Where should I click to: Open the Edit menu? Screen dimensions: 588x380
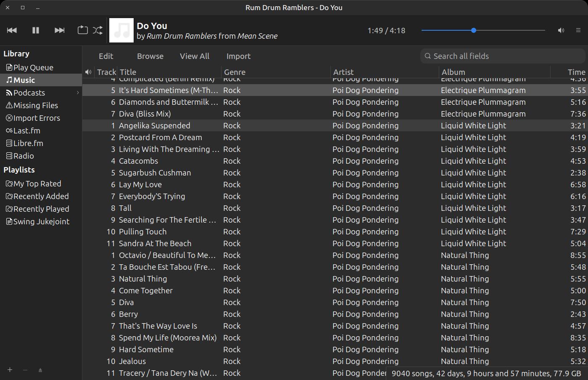point(106,56)
